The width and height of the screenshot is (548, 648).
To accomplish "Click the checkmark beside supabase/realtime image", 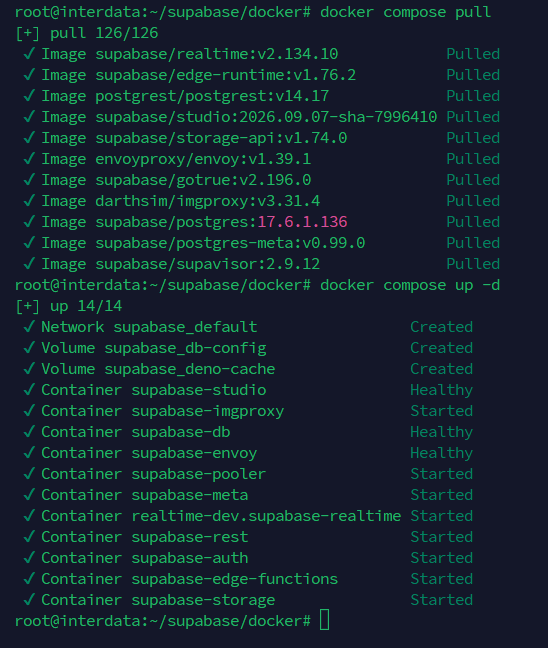I will point(29,54).
